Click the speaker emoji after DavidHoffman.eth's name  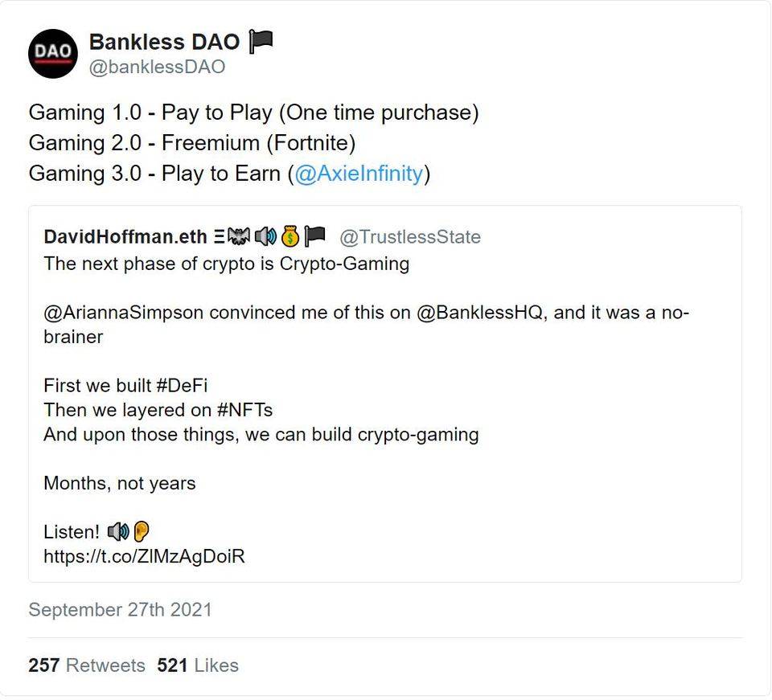[x=265, y=236]
